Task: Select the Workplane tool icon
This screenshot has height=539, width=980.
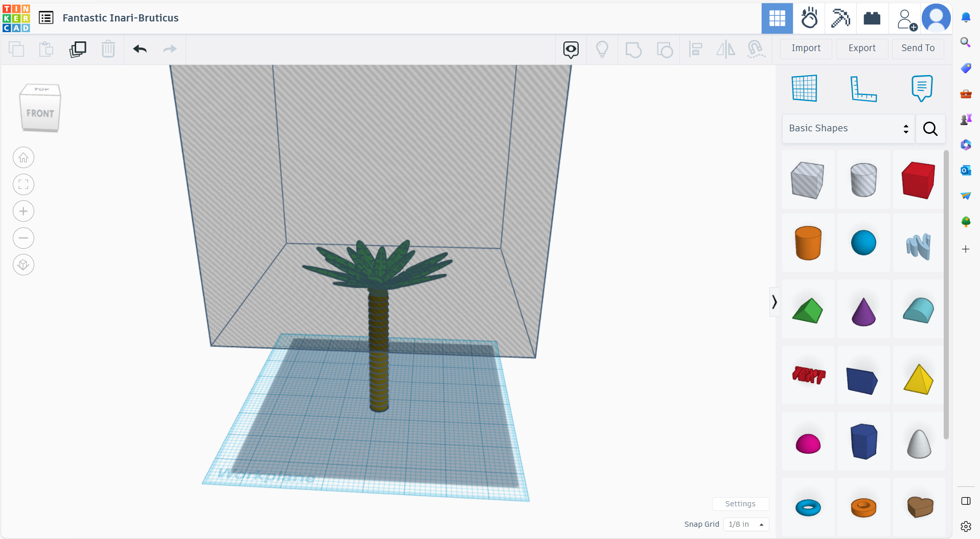Action: (805, 88)
